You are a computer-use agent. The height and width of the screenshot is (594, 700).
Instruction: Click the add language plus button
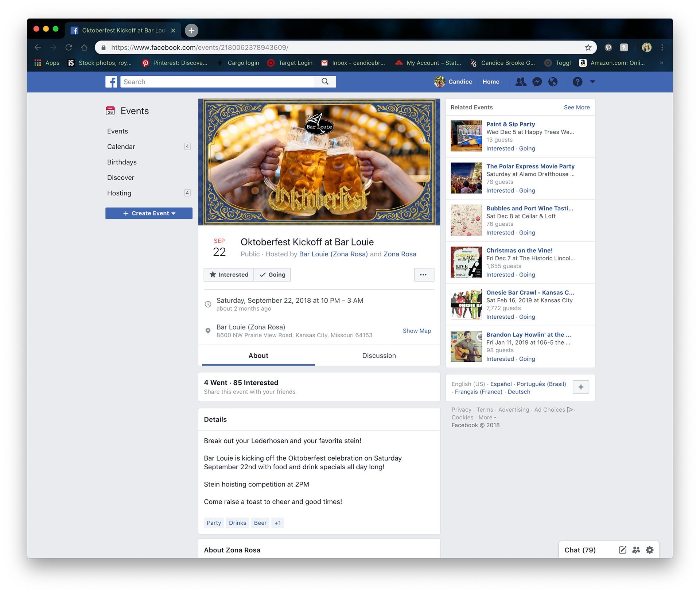[x=581, y=387]
